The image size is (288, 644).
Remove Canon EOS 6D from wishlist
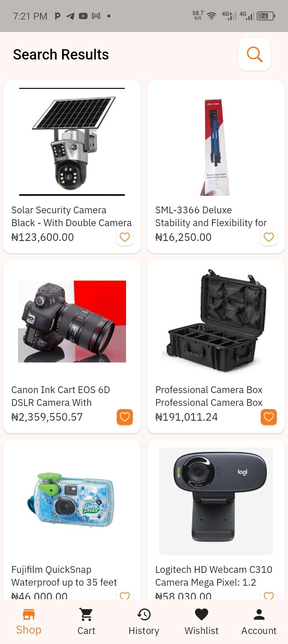coord(125,417)
